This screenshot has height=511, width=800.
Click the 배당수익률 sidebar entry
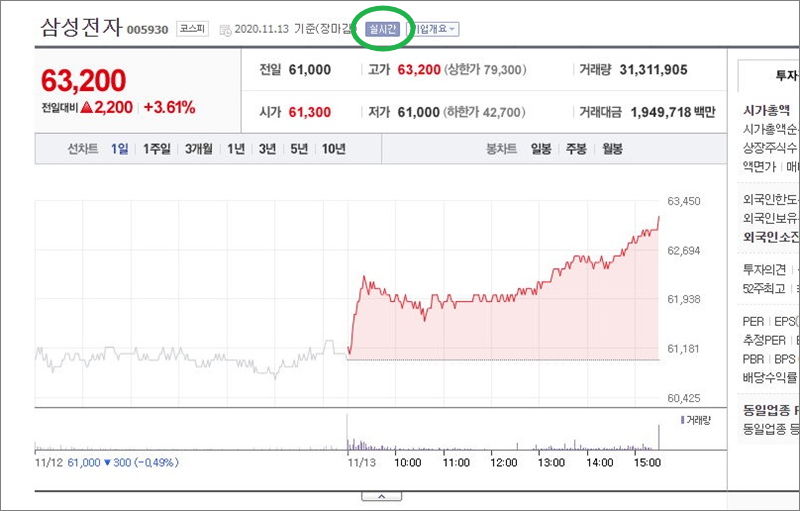770,378
